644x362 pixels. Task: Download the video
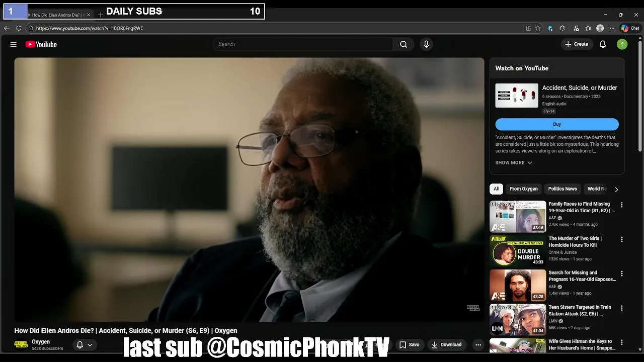pos(447,345)
